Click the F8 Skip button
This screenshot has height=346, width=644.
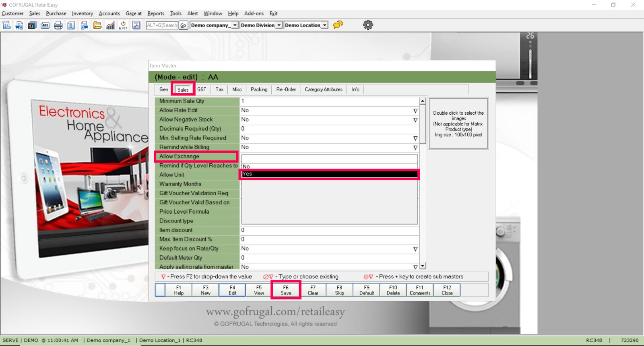pyautogui.click(x=340, y=290)
